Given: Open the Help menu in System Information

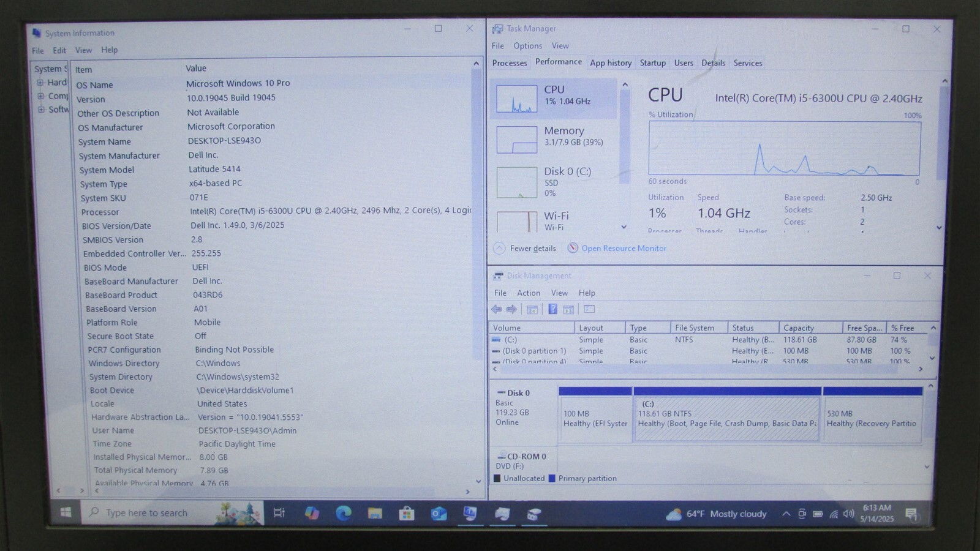Looking at the screenshot, I should pos(110,50).
